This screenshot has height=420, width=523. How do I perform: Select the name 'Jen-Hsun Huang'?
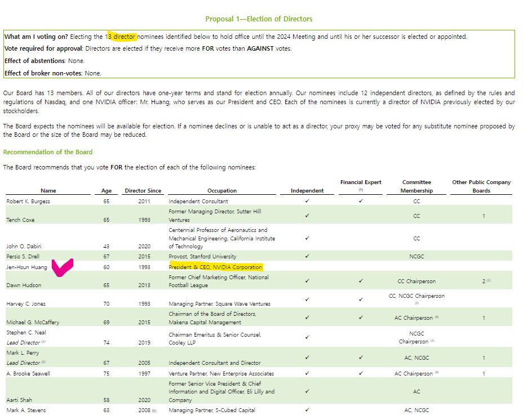click(x=26, y=267)
